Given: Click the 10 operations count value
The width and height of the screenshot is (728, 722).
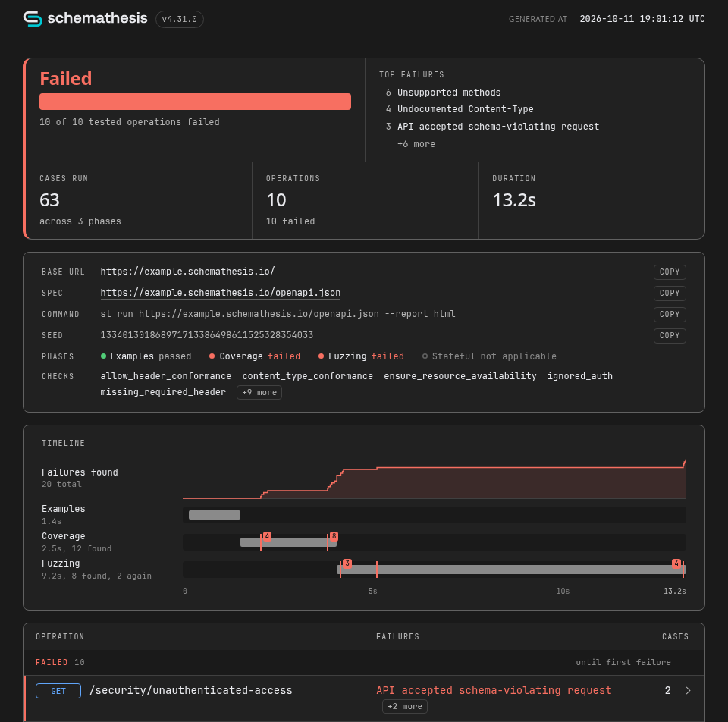Looking at the screenshot, I should [276, 200].
